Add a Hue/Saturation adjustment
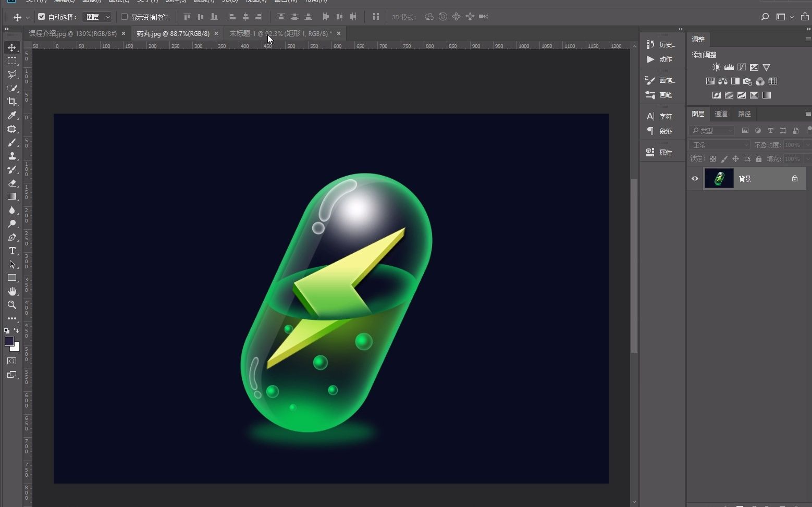 [710, 81]
